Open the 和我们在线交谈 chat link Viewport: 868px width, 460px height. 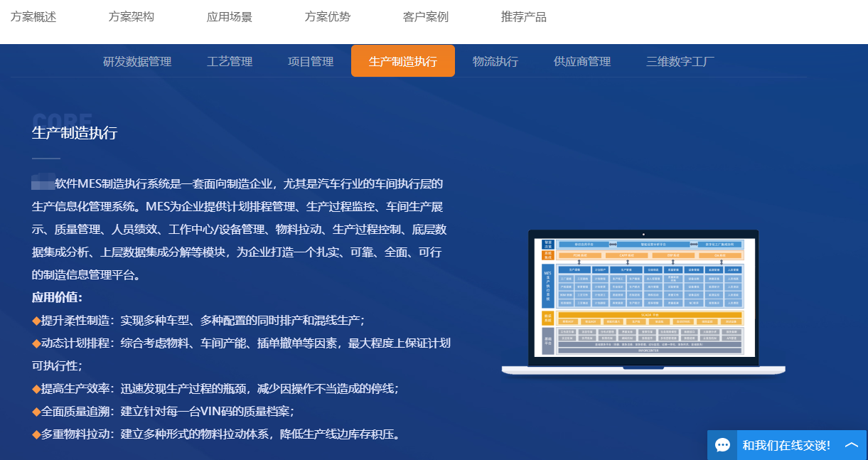point(788,444)
